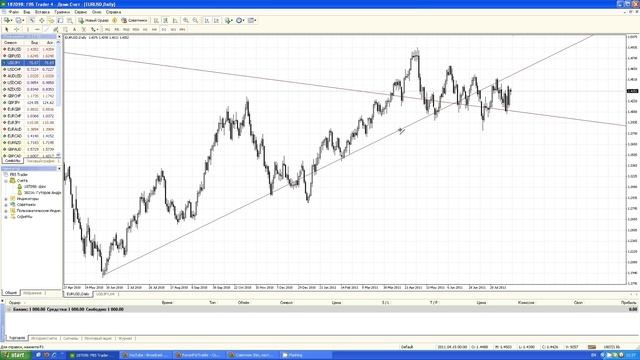
Task: Select the equidistant channel tool
Action: point(56,29)
